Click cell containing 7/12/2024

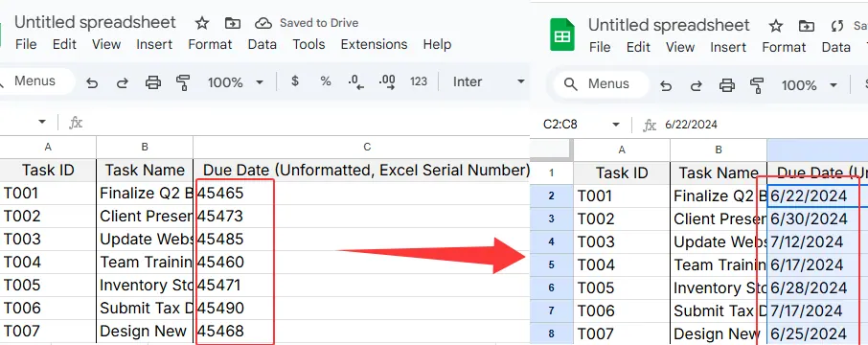click(817, 242)
